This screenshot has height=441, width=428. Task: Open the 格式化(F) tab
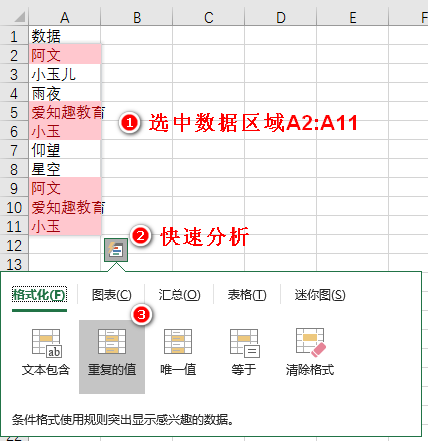click(39, 295)
